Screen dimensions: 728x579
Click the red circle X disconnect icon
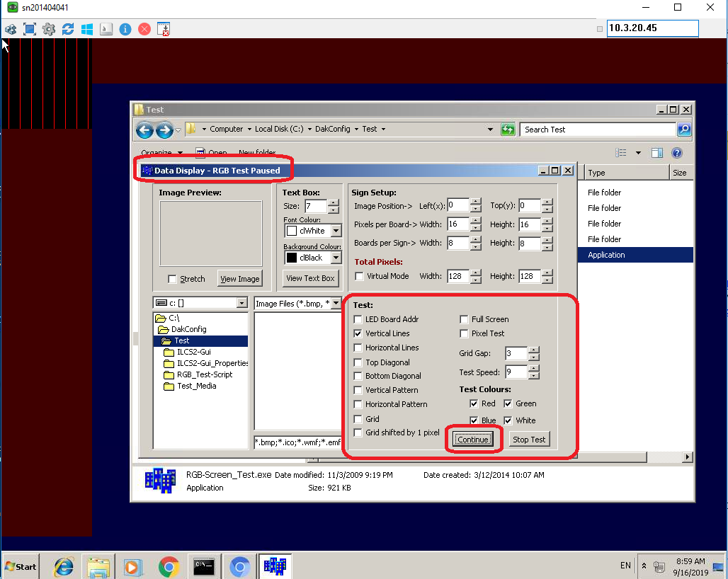(x=144, y=29)
